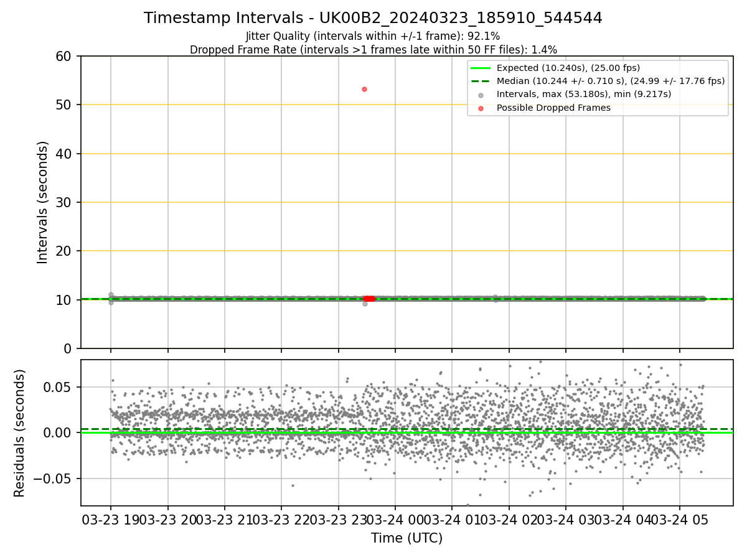
Task: Click the x-axis tick label '03-24 05'
Action: [x=679, y=520]
